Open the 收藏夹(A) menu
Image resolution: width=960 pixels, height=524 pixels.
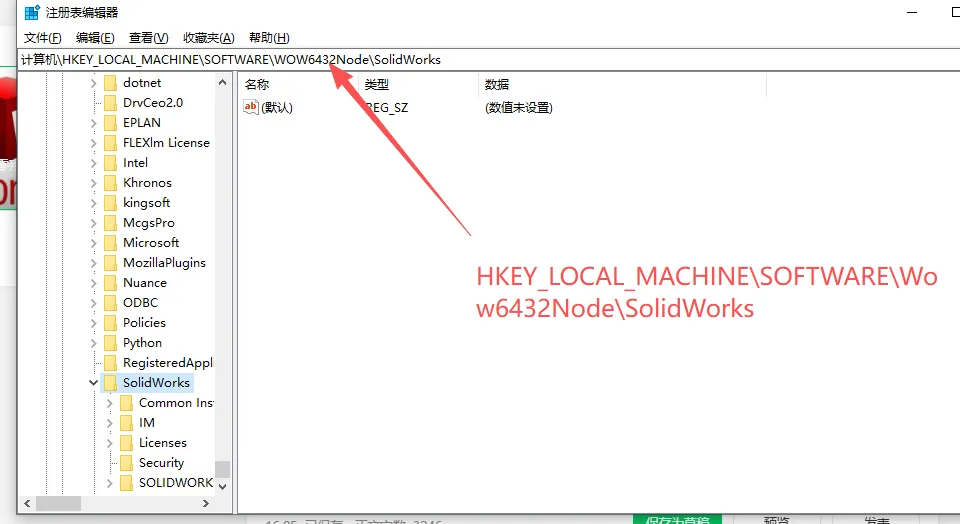tap(208, 38)
